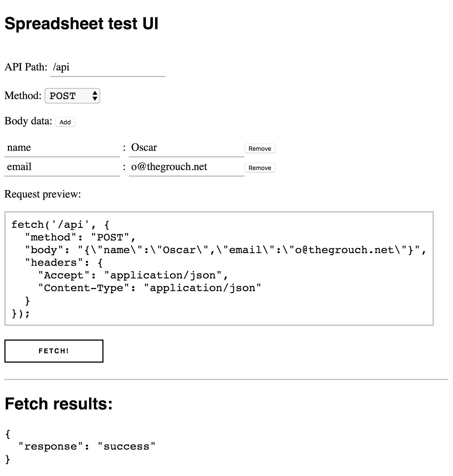Viewport: 453px width, 476px height.
Task: Remove the name Oscar row
Action: (260, 149)
